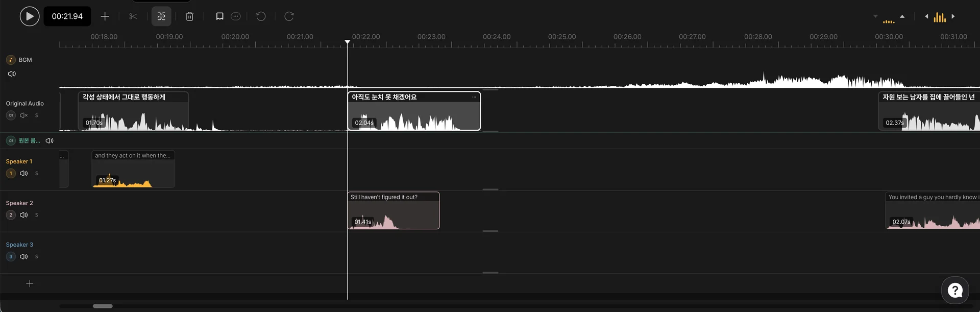Click the small yellow waveform height icon

click(889, 21)
